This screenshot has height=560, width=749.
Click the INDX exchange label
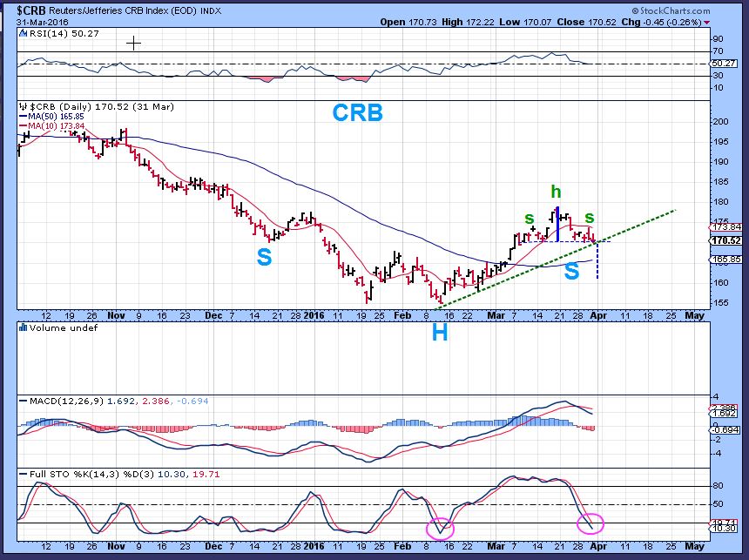click(x=211, y=11)
